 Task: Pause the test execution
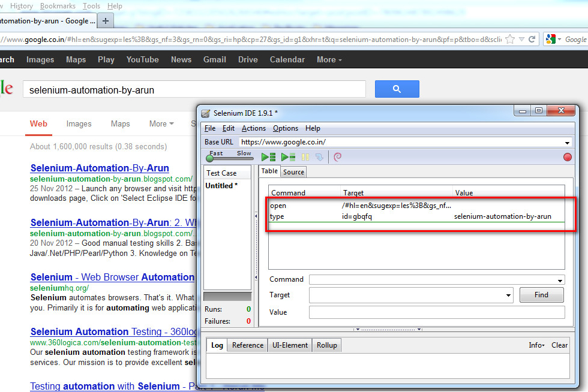[x=306, y=156]
